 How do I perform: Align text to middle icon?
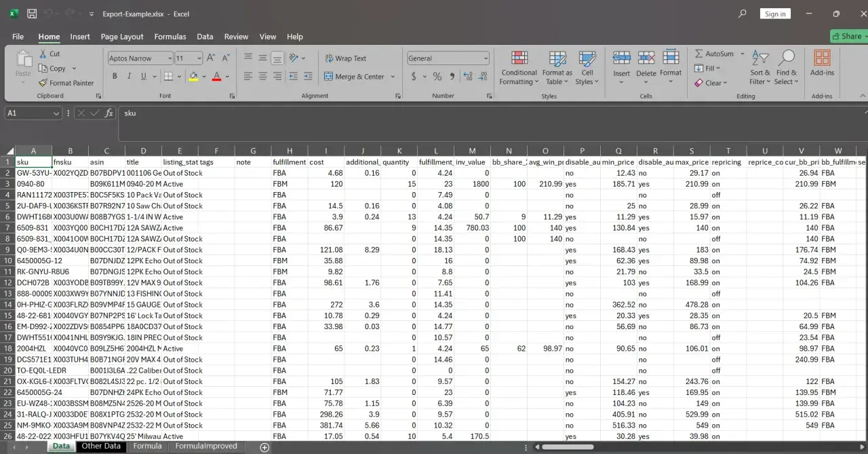[x=262, y=58]
